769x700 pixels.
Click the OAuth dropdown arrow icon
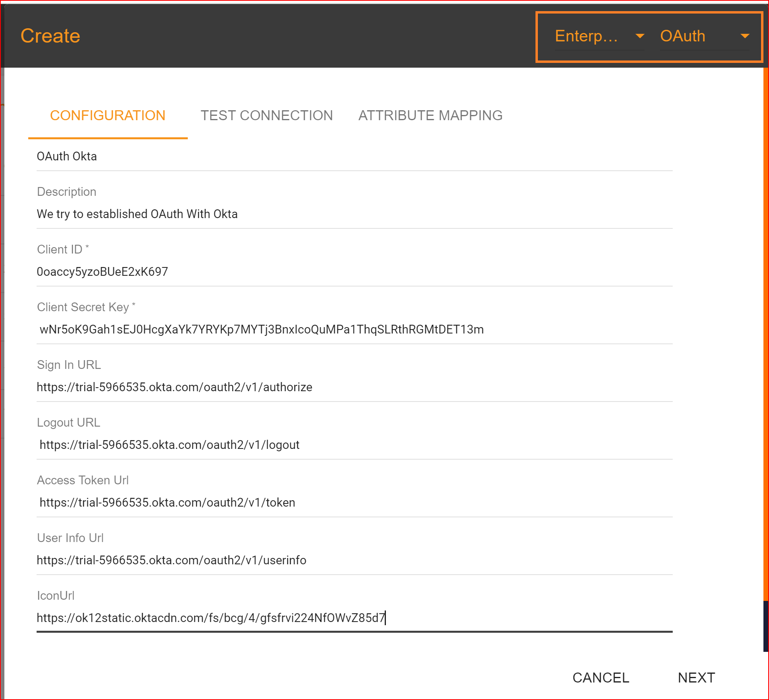pos(745,36)
